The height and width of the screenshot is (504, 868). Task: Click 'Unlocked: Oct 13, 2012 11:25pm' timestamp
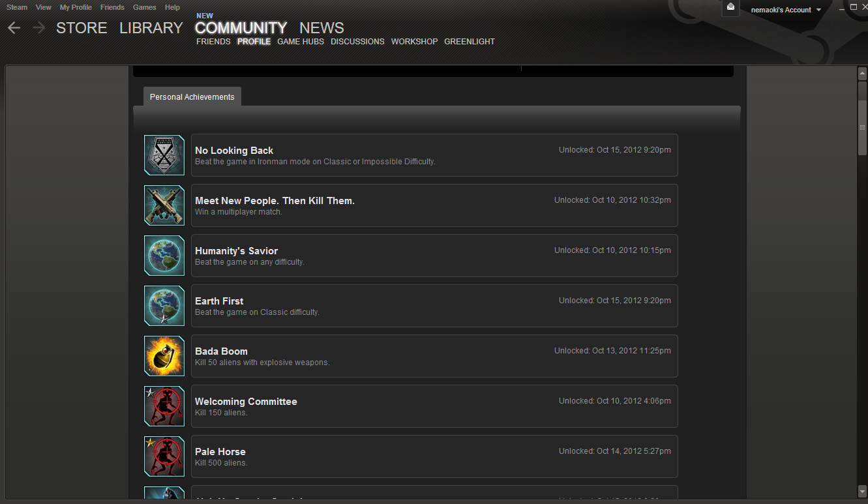pyautogui.click(x=612, y=351)
